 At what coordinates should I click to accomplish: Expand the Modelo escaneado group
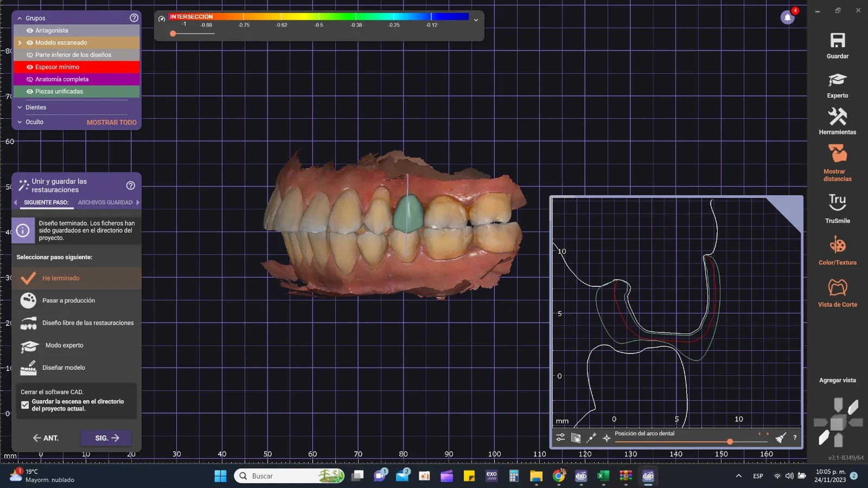pyautogui.click(x=20, y=43)
